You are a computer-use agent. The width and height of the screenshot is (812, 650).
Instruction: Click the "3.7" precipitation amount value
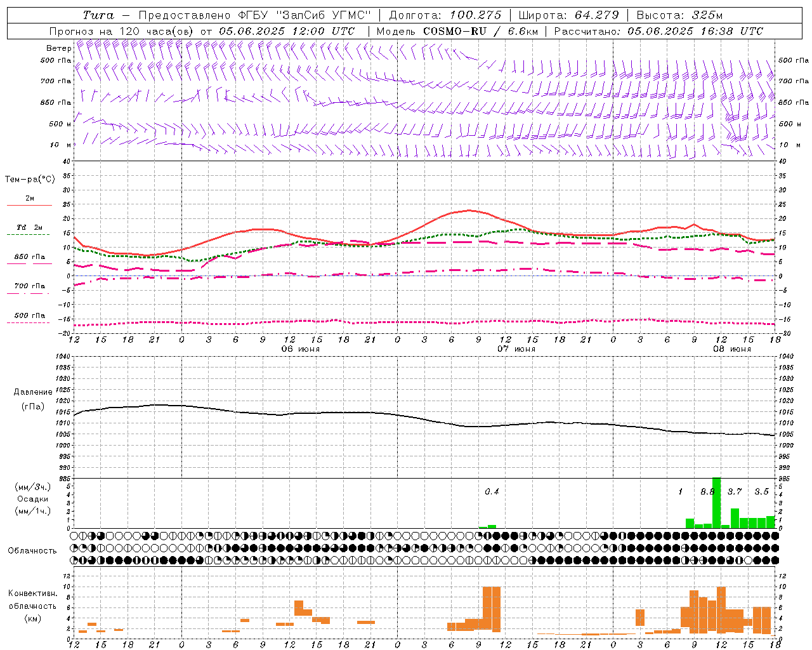point(735,491)
